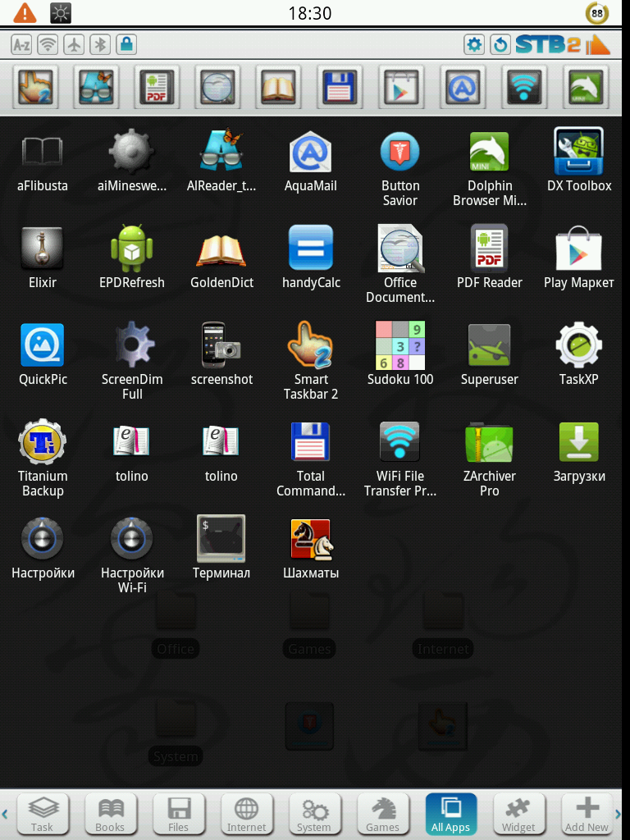Open Titanium Backup
This screenshot has height=840, width=630.
coord(43,459)
